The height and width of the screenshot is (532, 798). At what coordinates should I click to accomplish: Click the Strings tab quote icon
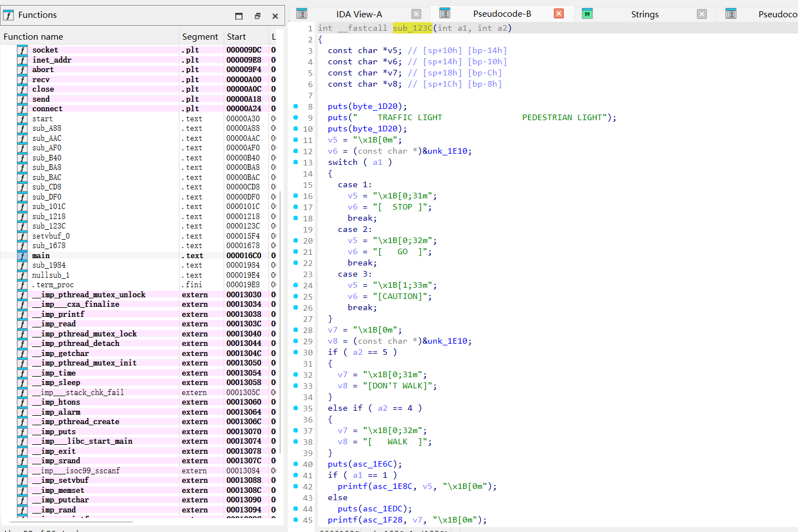587,13
